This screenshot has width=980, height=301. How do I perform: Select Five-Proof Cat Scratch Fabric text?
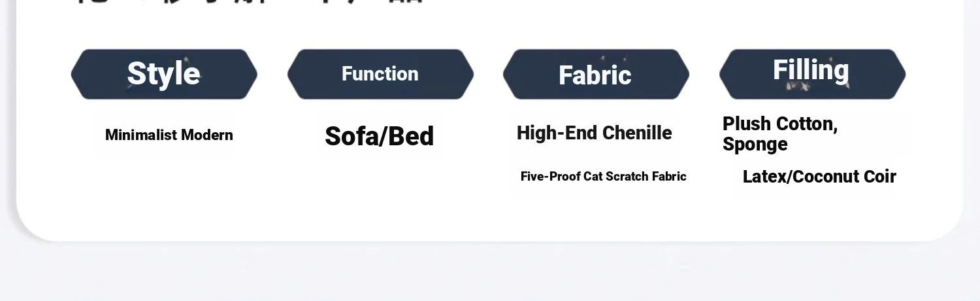pyautogui.click(x=604, y=177)
